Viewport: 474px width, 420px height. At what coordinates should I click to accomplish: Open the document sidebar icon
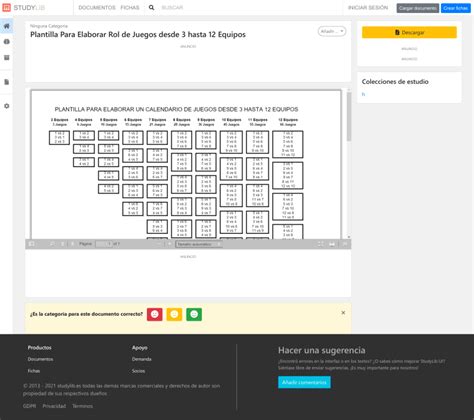tap(7, 82)
